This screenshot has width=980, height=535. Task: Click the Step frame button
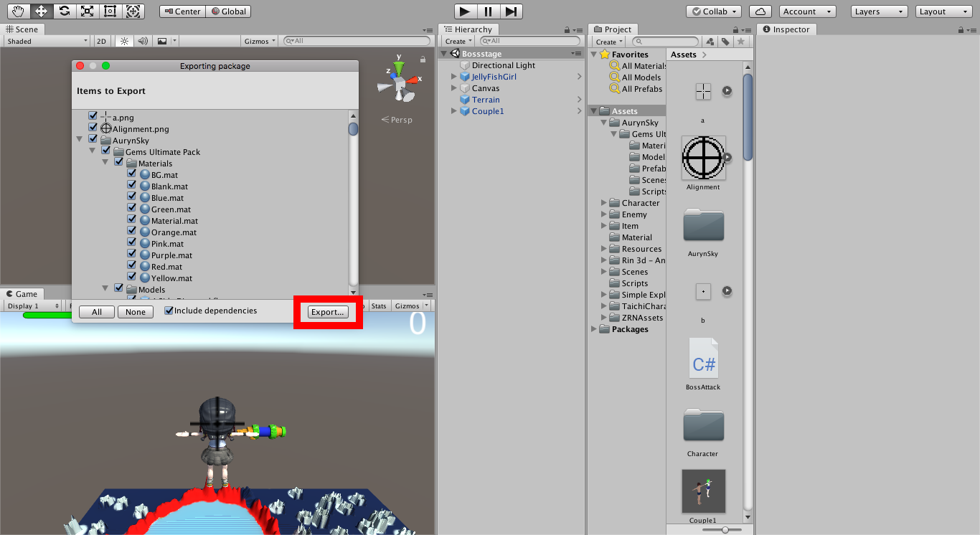tap(511, 11)
